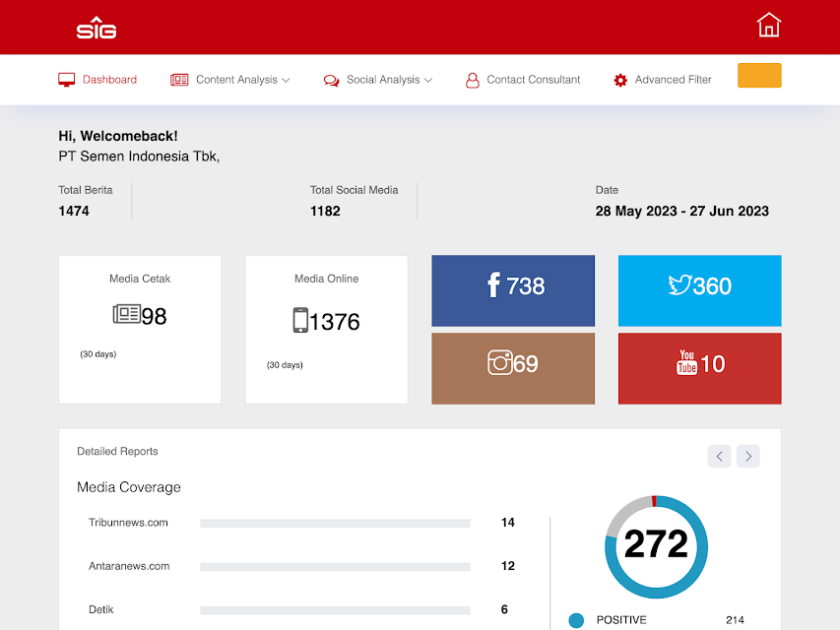Click the Tribunnews.com coverage entry
The image size is (840, 630).
[128, 523]
